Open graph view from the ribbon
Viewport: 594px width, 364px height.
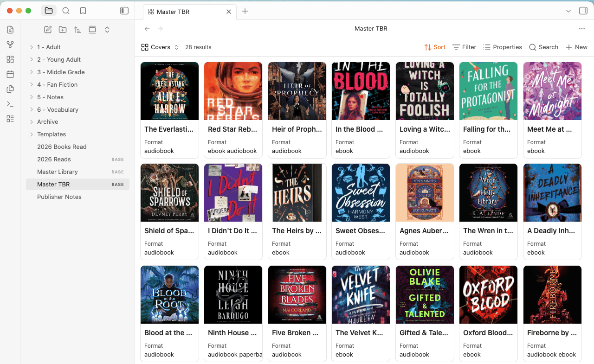tap(10, 45)
